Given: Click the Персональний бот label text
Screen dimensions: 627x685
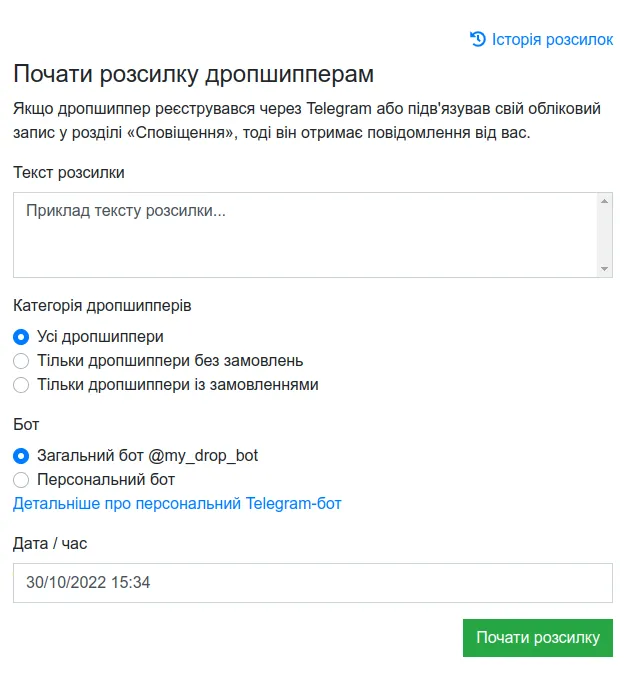Looking at the screenshot, I should click(106, 480).
